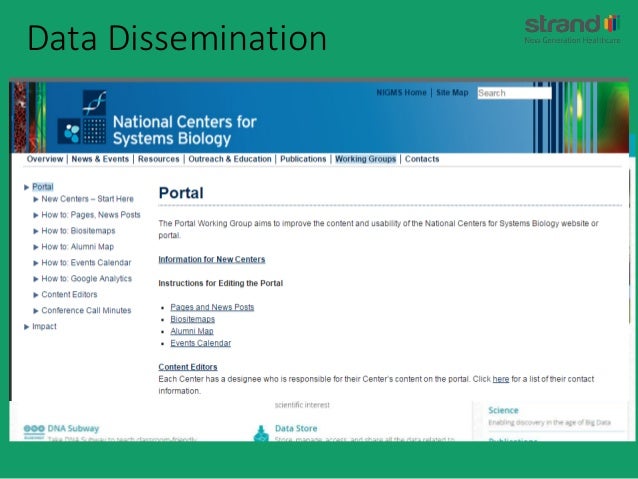Open How to: Events Calendar in sidebar
Viewport: 638px width, 479px height.
click(x=86, y=262)
